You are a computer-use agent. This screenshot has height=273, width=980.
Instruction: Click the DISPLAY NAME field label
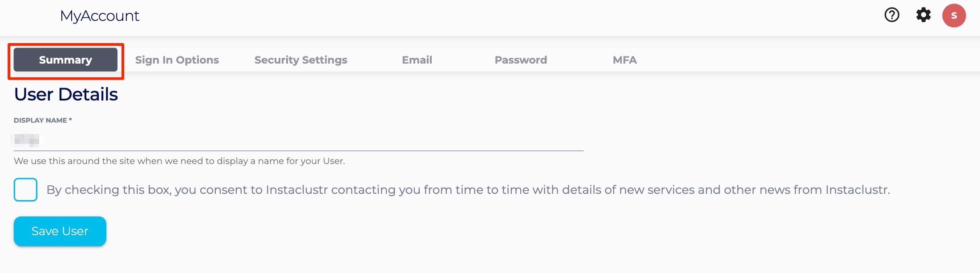click(40, 120)
